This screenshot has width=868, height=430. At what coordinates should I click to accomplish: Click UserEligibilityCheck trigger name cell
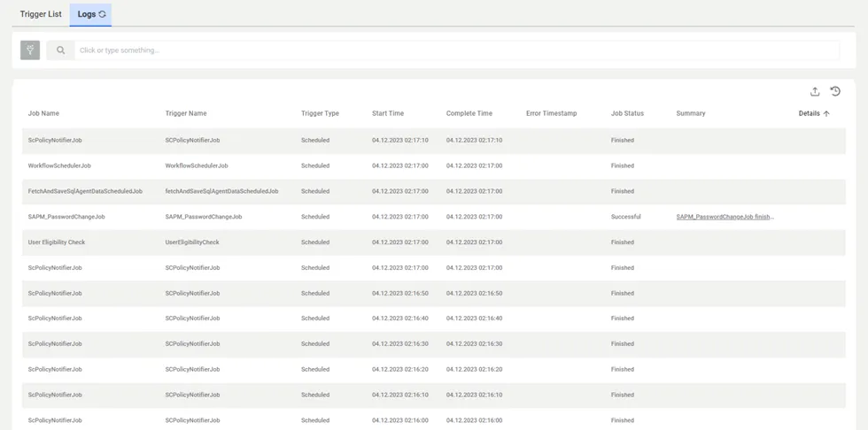tap(192, 242)
